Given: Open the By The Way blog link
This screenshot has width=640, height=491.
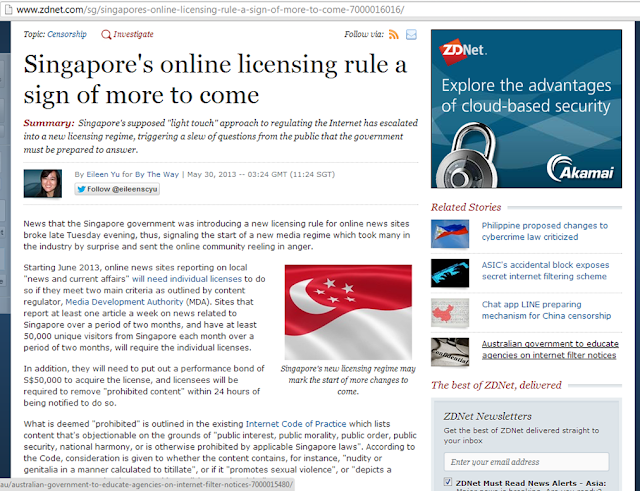Looking at the screenshot, I should pos(157,174).
